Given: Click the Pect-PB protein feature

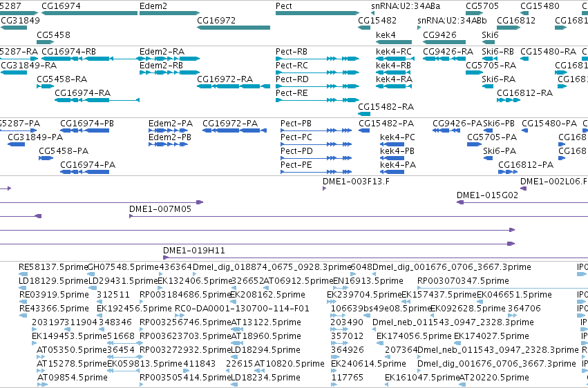Looking at the screenshot, I should pos(316,130).
